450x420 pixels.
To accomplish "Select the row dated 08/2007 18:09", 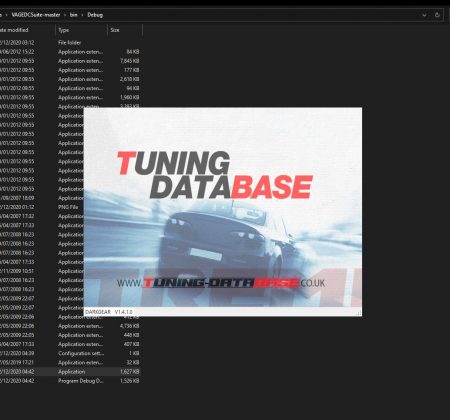I will [42, 198].
